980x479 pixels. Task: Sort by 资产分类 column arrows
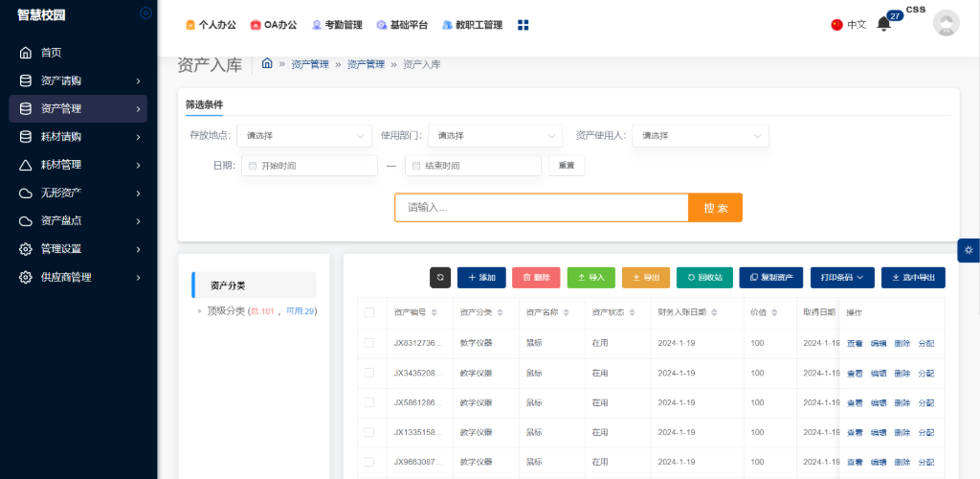(501, 312)
